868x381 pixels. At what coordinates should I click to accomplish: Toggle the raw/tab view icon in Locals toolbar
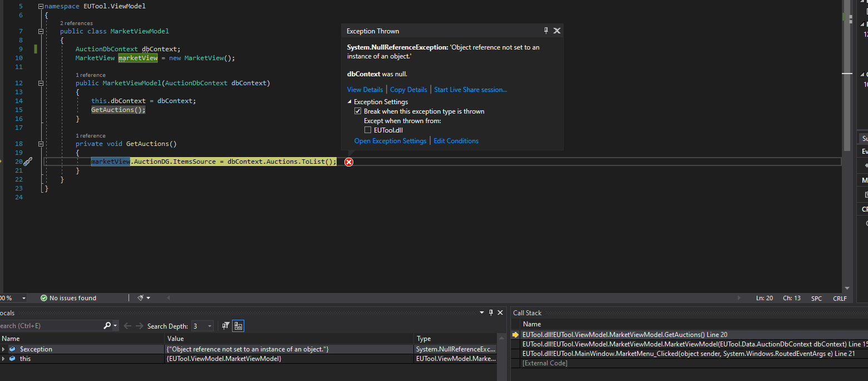click(x=238, y=326)
